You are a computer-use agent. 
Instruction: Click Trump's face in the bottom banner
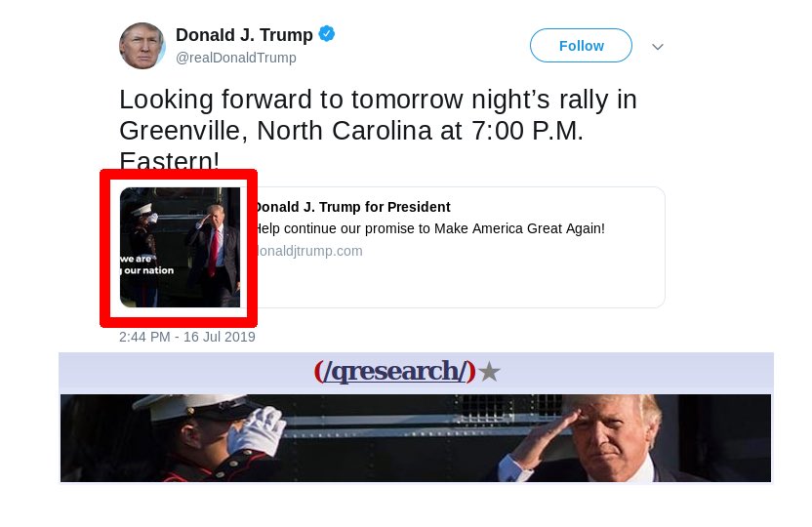click(x=616, y=435)
